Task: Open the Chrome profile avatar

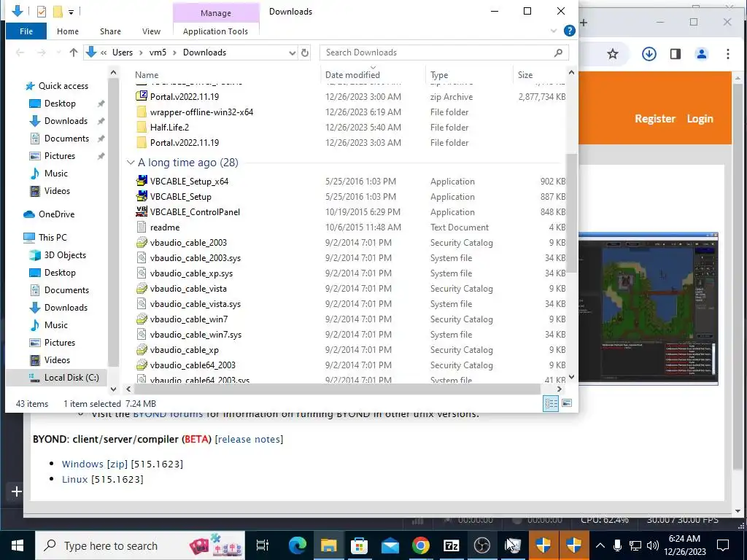Action: [701, 54]
